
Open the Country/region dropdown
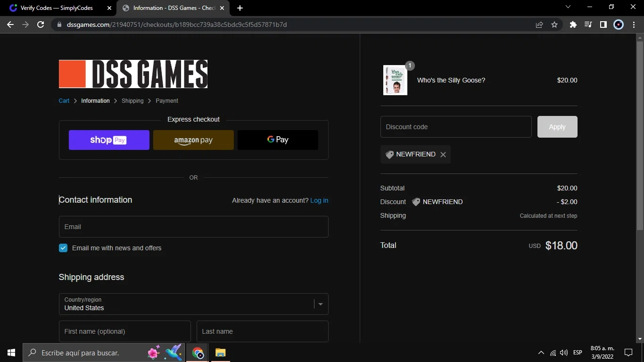pos(193,304)
